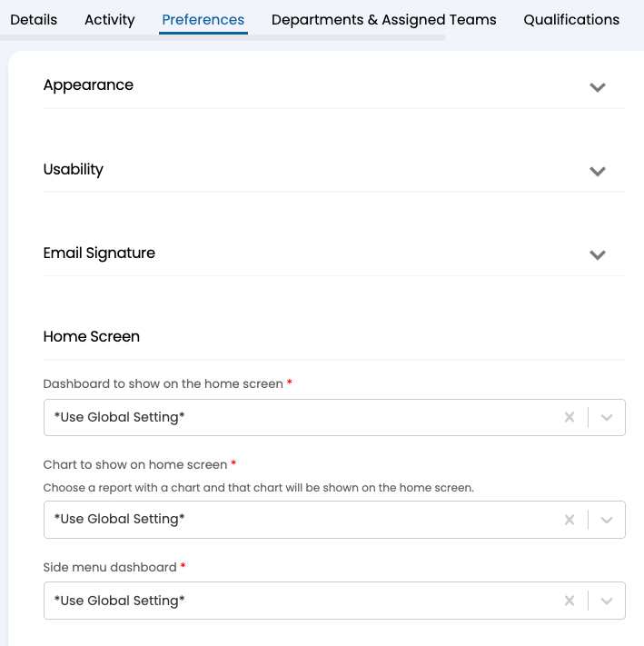Select the Preferences tab
The height and width of the screenshot is (646, 644).
point(203,19)
